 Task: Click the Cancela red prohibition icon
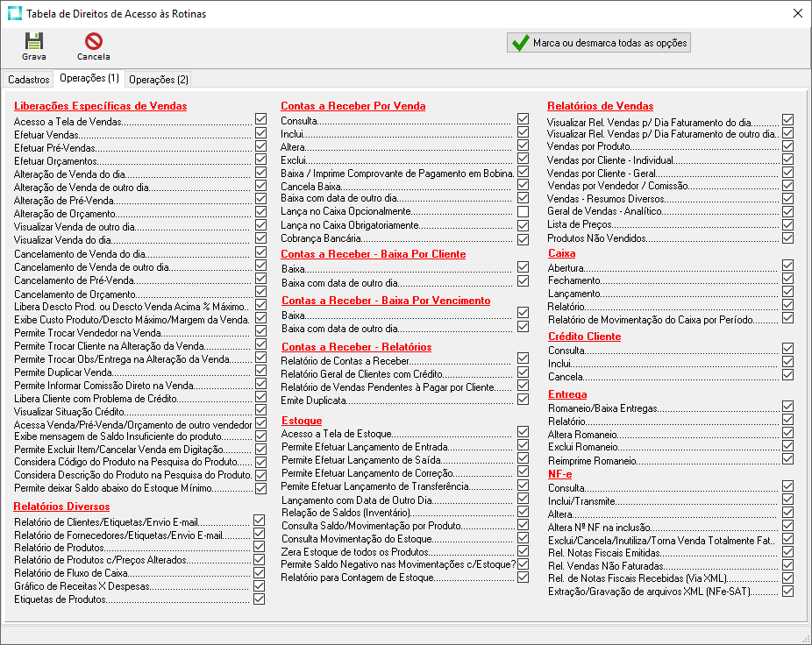tap(93, 41)
